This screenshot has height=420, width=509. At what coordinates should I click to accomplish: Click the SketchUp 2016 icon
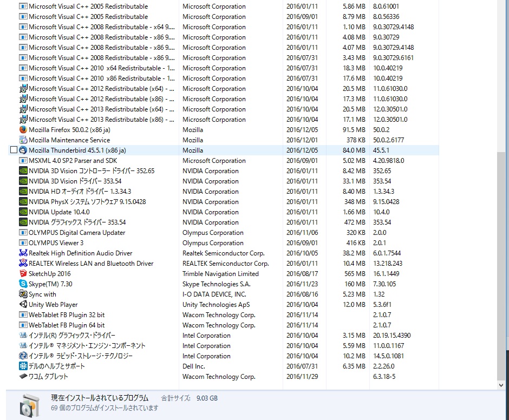pos(23,274)
